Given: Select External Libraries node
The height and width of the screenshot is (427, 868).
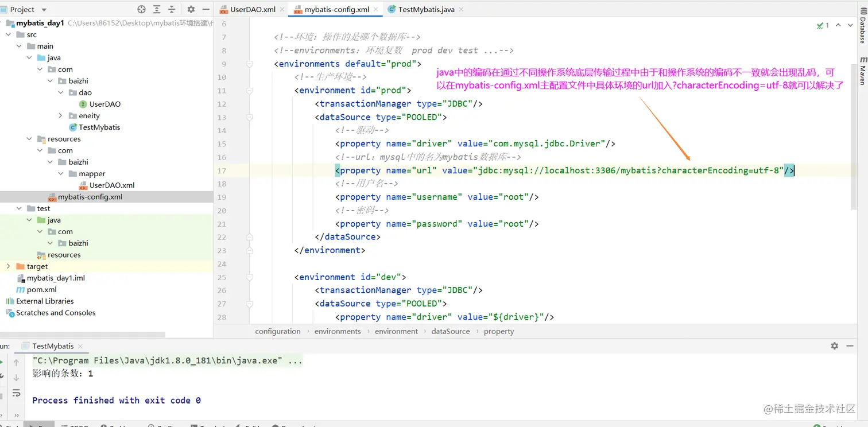Looking at the screenshot, I should [45, 301].
